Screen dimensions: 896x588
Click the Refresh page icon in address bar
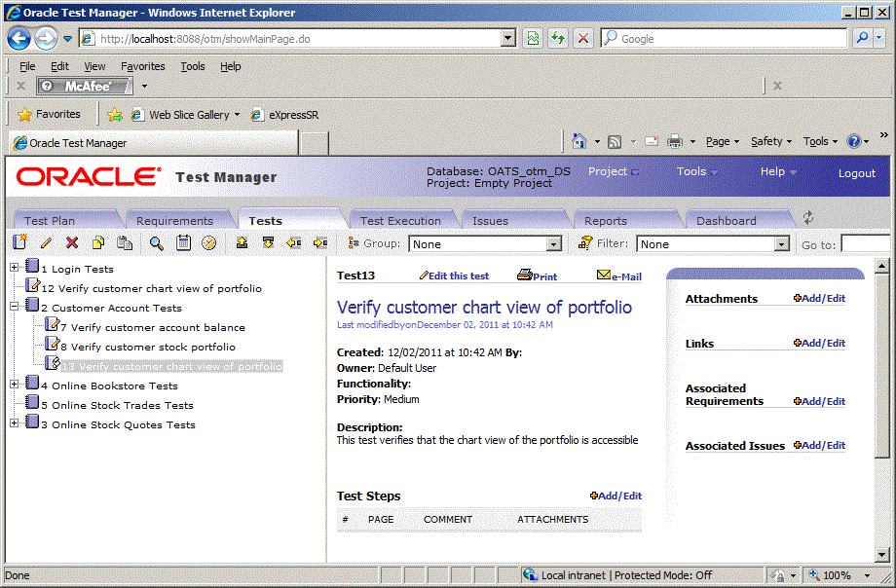click(x=558, y=38)
